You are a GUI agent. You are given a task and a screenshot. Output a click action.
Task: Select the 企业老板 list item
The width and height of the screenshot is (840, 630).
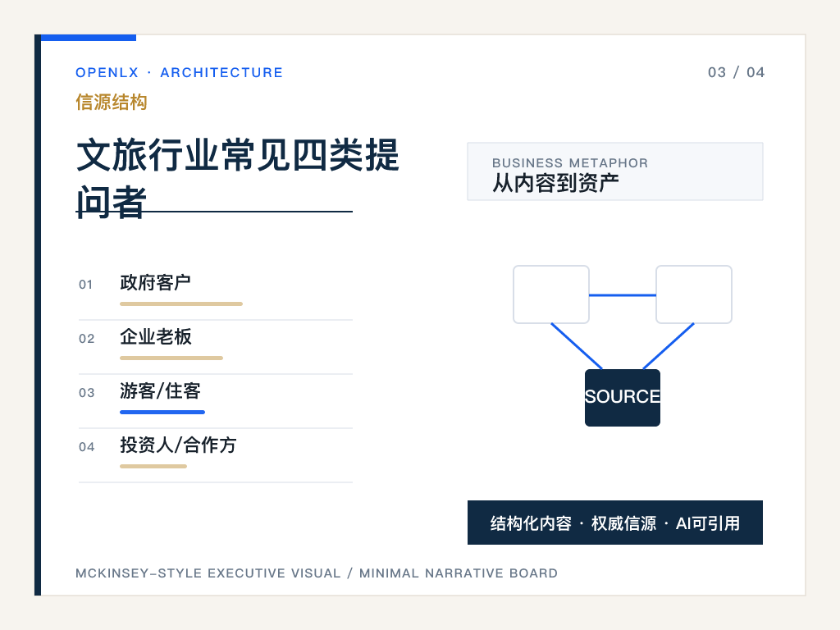click(x=155, y=336)
